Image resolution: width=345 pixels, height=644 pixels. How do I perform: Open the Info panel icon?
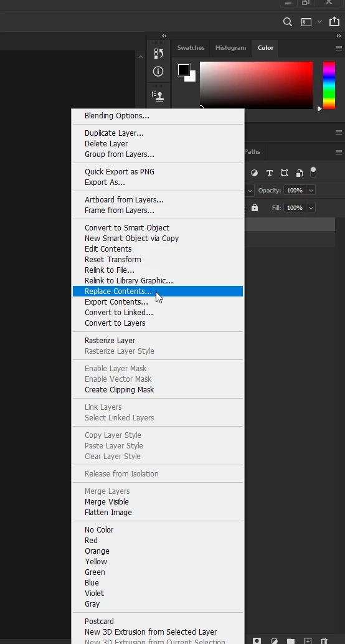[x=158, y=72]
